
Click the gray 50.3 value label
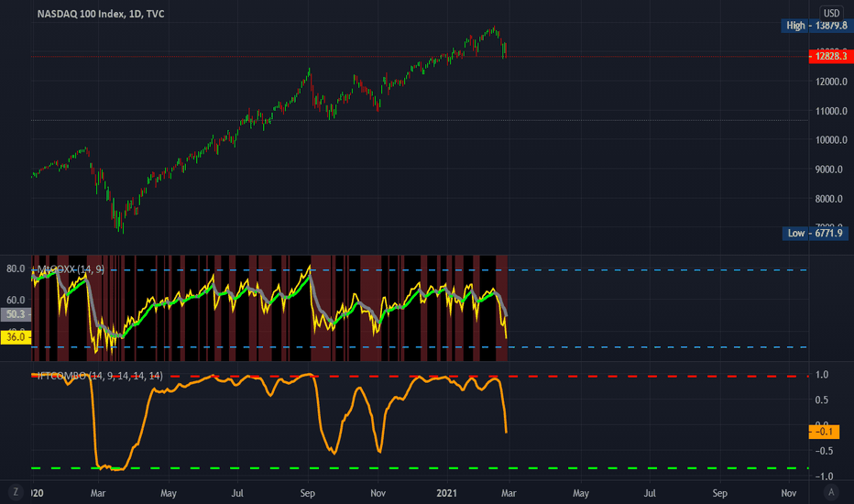click(16, 314)
